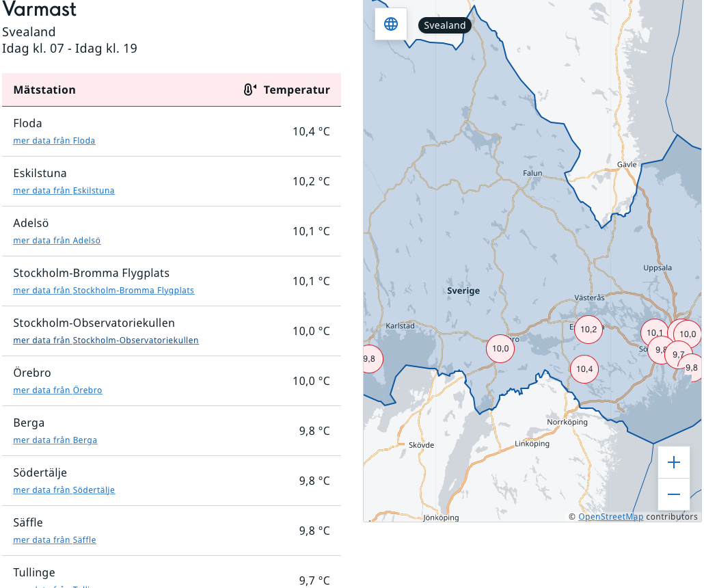Viewport: 704px width, 588px height.
Task: Select the 10,4 map marker for Floda
Action: pyautogui.click(x=584, y=369)
